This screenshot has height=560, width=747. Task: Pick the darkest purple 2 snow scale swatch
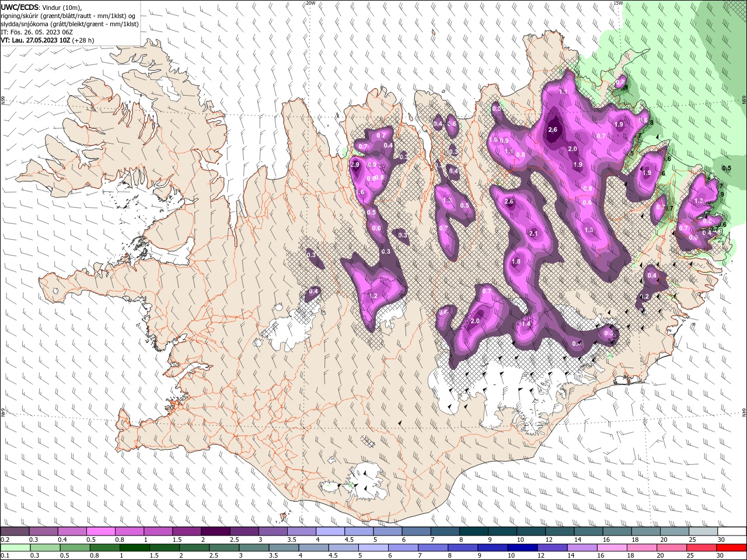[215, 531]
